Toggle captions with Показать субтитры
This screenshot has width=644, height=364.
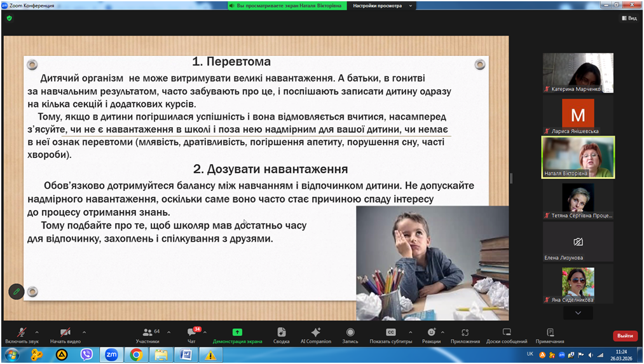point(390,335)
